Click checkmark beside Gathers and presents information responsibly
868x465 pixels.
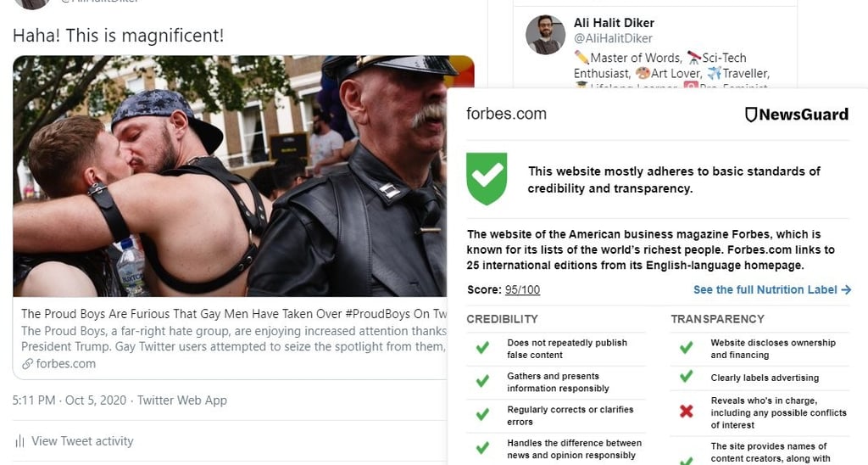[482, 381]
